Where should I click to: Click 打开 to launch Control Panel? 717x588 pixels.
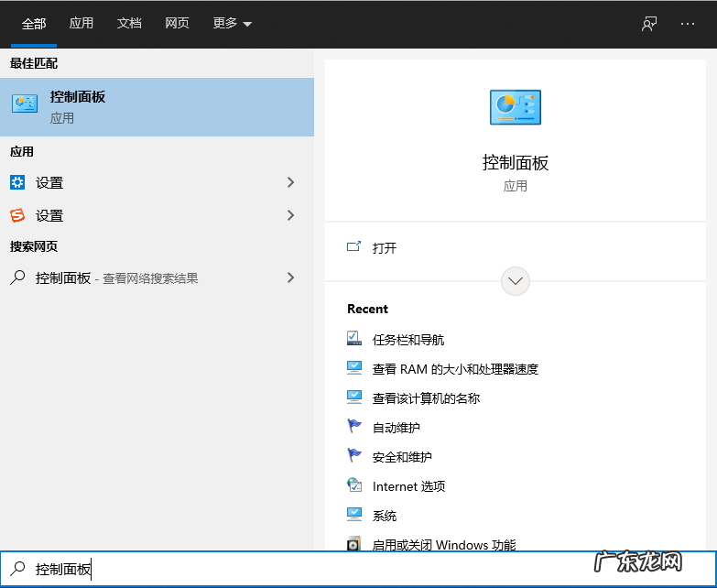point(384,248)
